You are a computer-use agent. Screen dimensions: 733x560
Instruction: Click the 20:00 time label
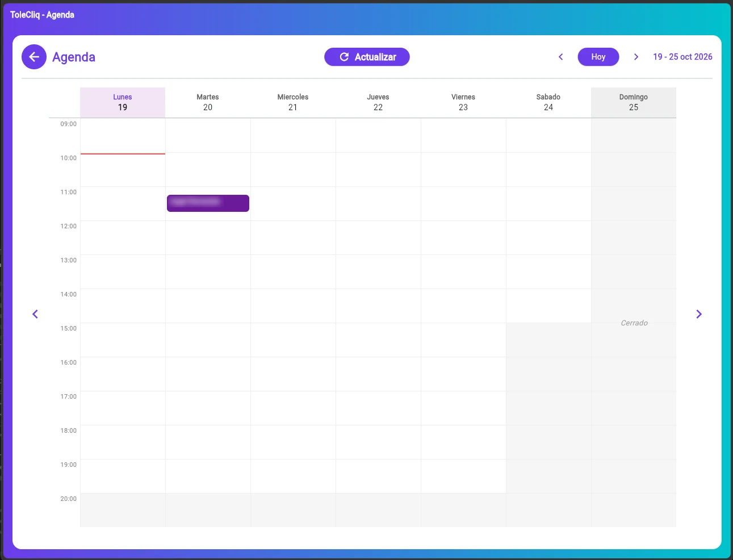[69, 499]
